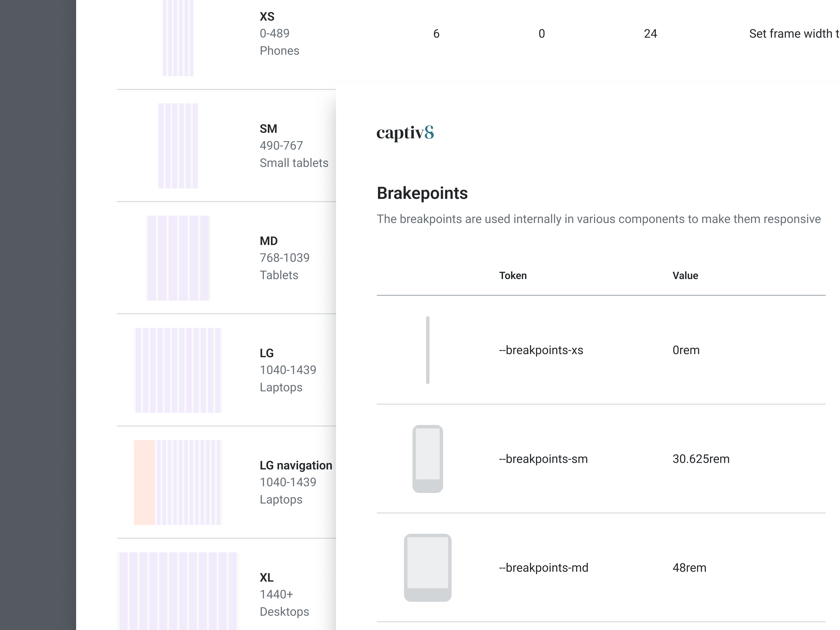Screen dimensions: 840x630
Task: Click the 48rem value
Action: coord(689,568)
